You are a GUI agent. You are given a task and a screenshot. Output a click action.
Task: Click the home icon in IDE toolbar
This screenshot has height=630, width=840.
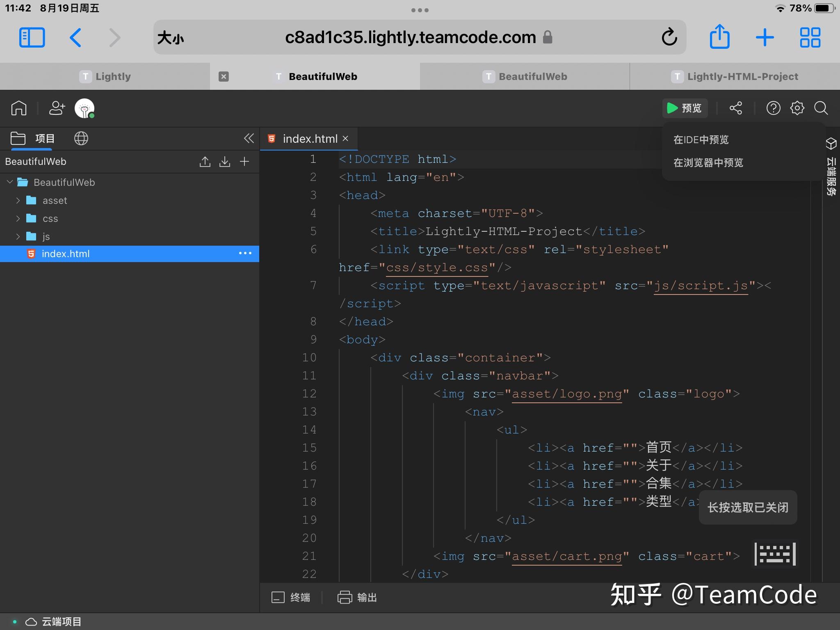click(x=19, y=108)
